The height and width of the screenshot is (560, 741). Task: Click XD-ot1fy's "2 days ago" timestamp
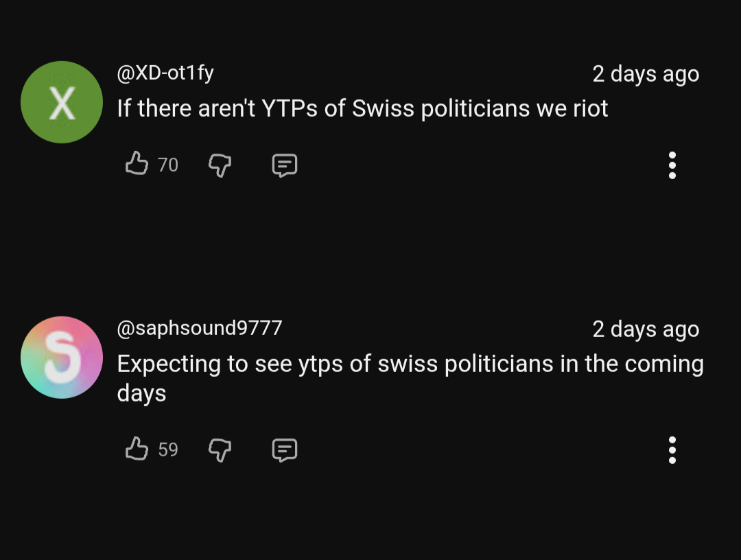coord(646,74)
